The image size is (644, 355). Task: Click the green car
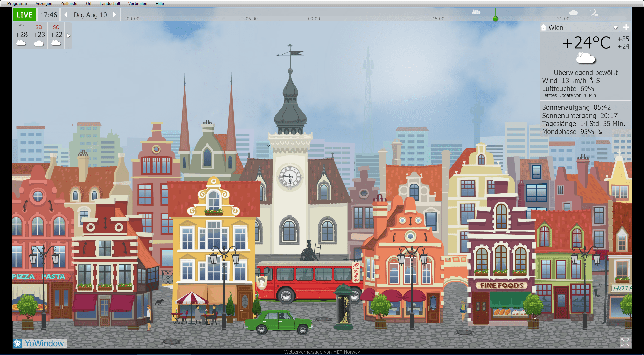click(278, 322)
